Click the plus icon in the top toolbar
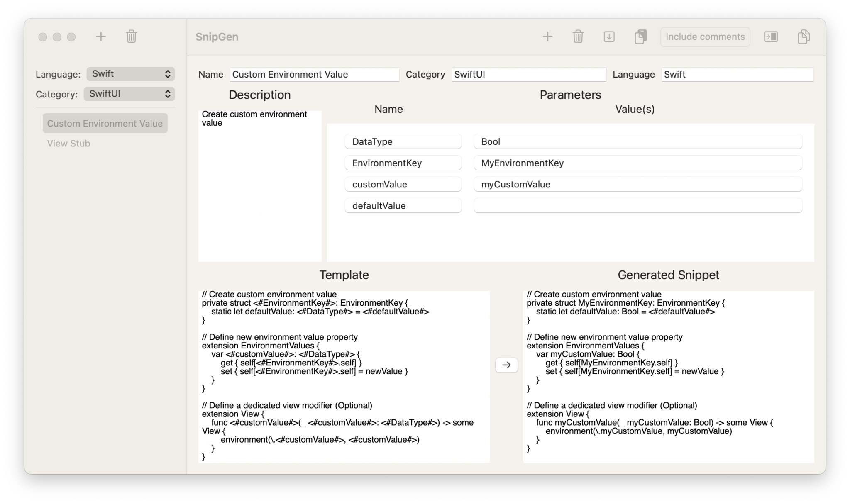Screen dimensions: 850x504 point(548,37)
